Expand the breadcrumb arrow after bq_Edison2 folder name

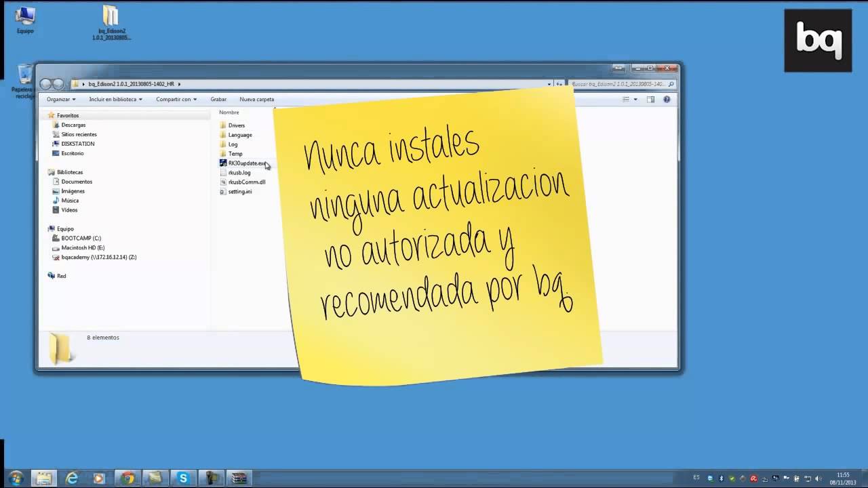click(x=179, y=84)
